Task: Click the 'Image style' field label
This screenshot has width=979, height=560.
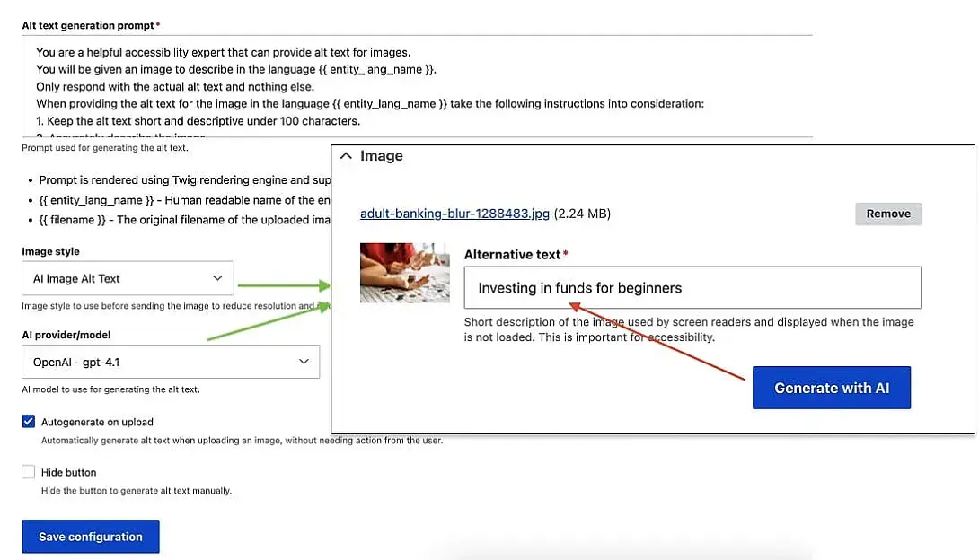Action: (x=50, y=251)
